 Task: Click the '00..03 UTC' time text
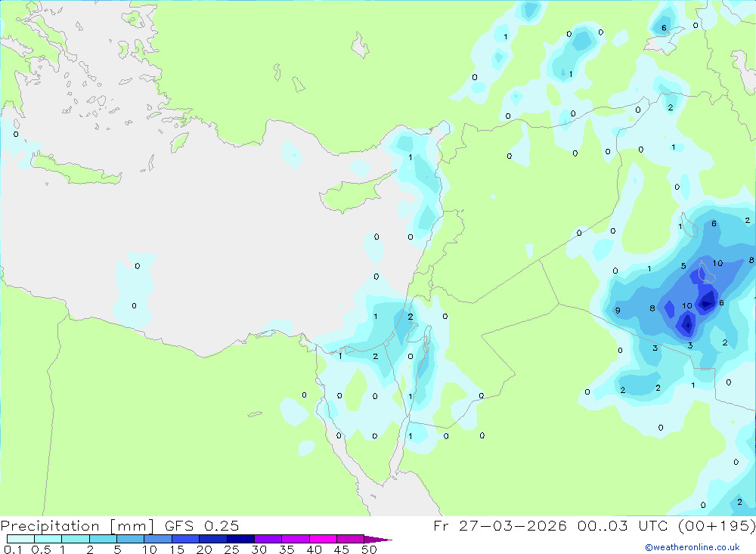[x=621, y=525]
